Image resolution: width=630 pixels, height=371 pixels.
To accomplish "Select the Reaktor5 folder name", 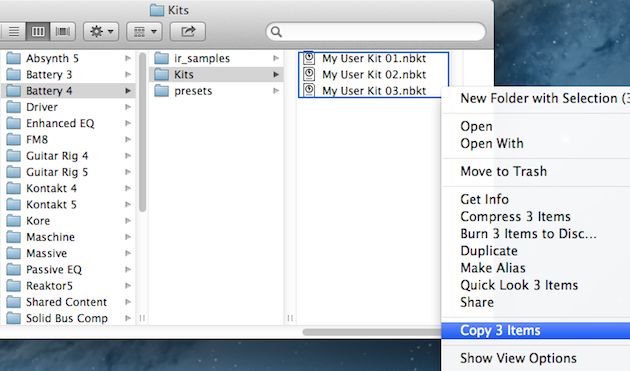I will pos(49,286).
